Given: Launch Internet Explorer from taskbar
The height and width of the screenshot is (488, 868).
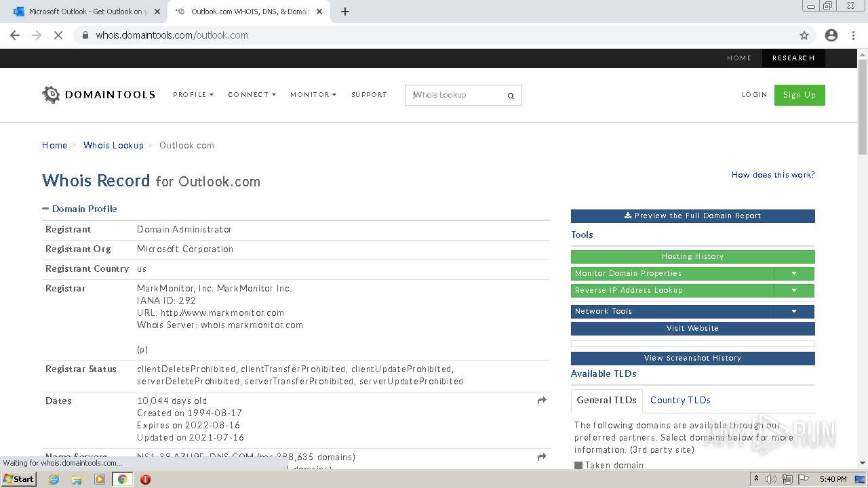Looking at the screenshot, I should [x=54, y=479].
